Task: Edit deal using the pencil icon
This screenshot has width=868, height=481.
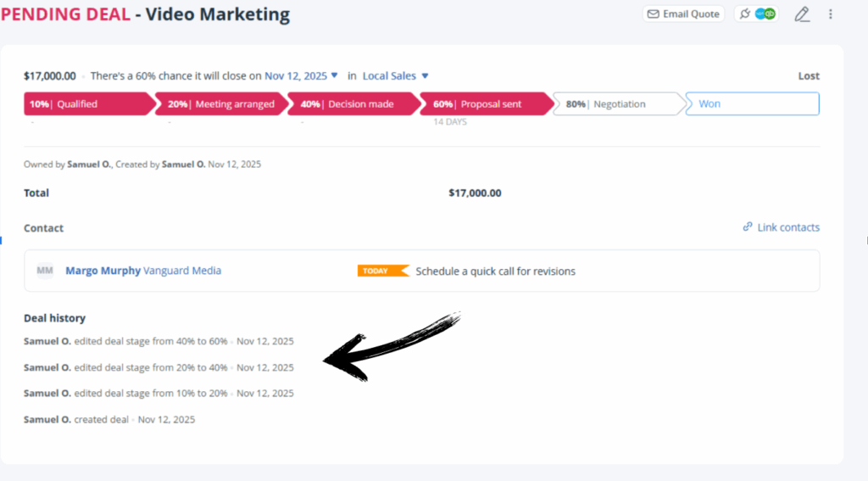Action: (x=802, y=14)
